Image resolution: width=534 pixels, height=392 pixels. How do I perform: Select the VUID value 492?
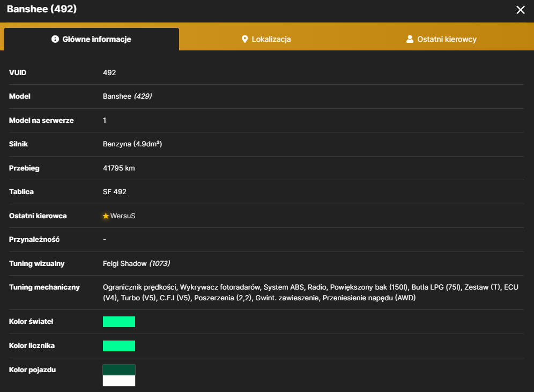pyautogui.click(x=109, y=72)
